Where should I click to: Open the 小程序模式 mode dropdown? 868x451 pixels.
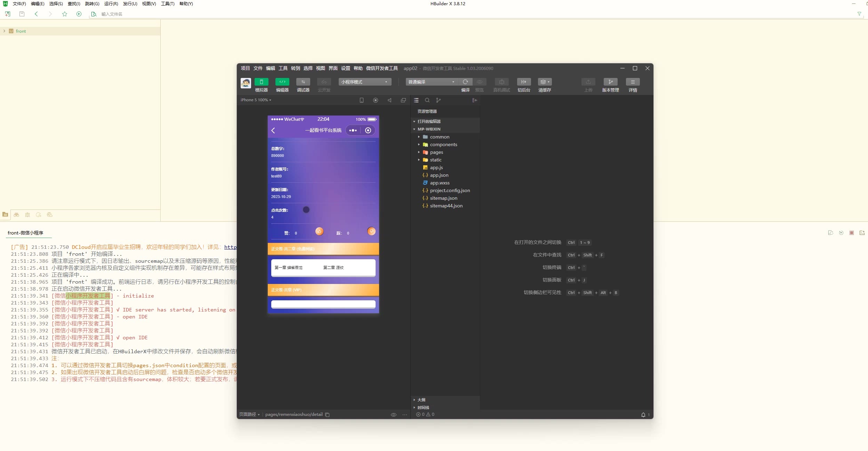point(365,82)
